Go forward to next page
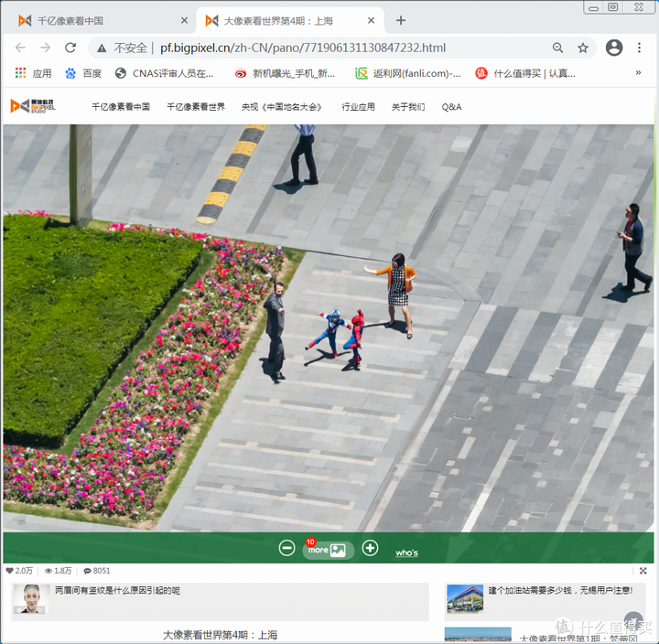This screenshot has width=659, height=644. [46, 48]
